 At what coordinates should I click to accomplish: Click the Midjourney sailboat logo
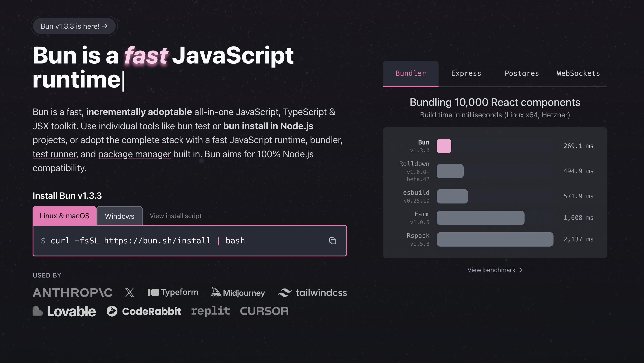[238, 292]
